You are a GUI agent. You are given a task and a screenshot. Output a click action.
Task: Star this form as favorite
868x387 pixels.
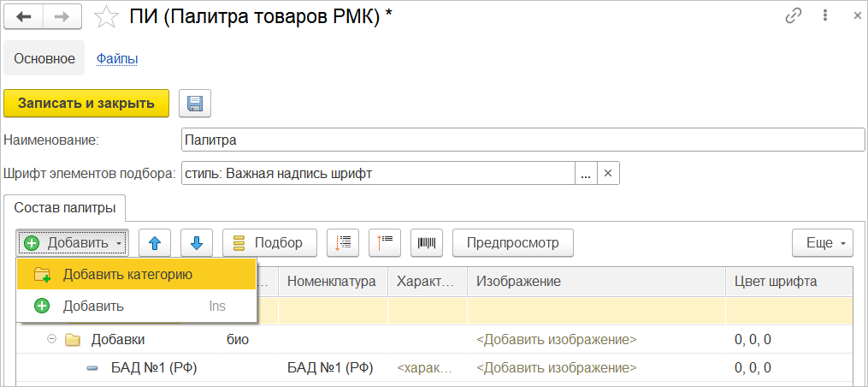click(106, 17)
